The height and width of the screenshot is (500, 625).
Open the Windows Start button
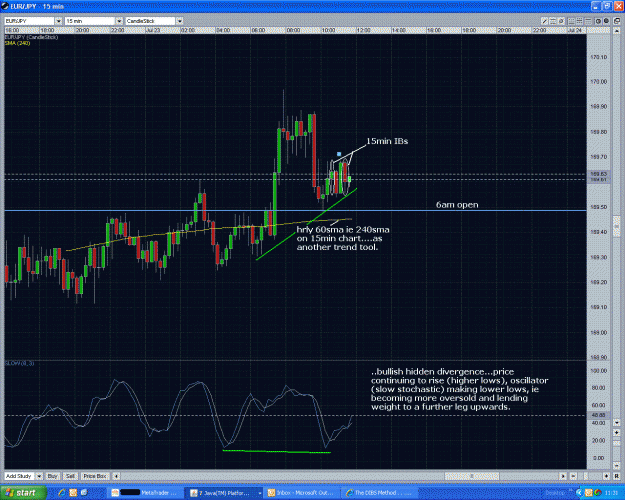pyautogui.click(x=23, y=493)
